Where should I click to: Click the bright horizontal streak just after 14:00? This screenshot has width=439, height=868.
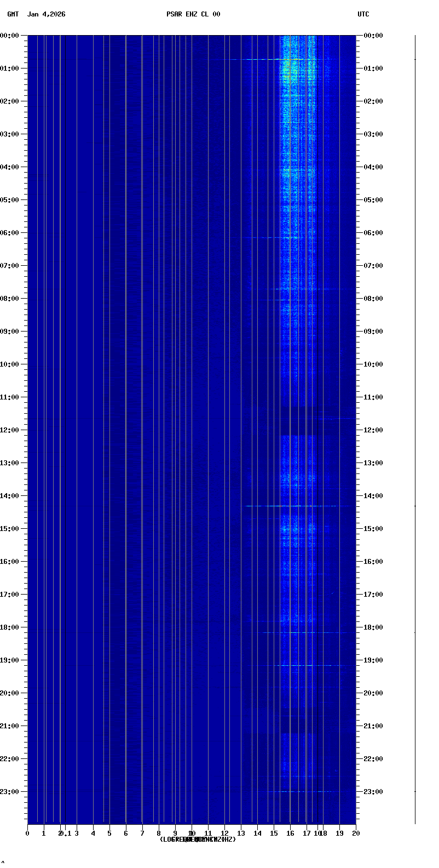(296, 506)
